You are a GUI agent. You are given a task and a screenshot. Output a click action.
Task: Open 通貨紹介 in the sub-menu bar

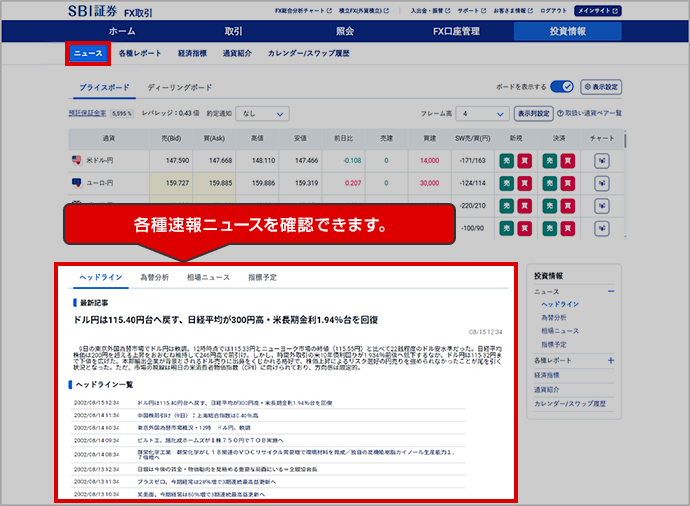pos(237,53)
